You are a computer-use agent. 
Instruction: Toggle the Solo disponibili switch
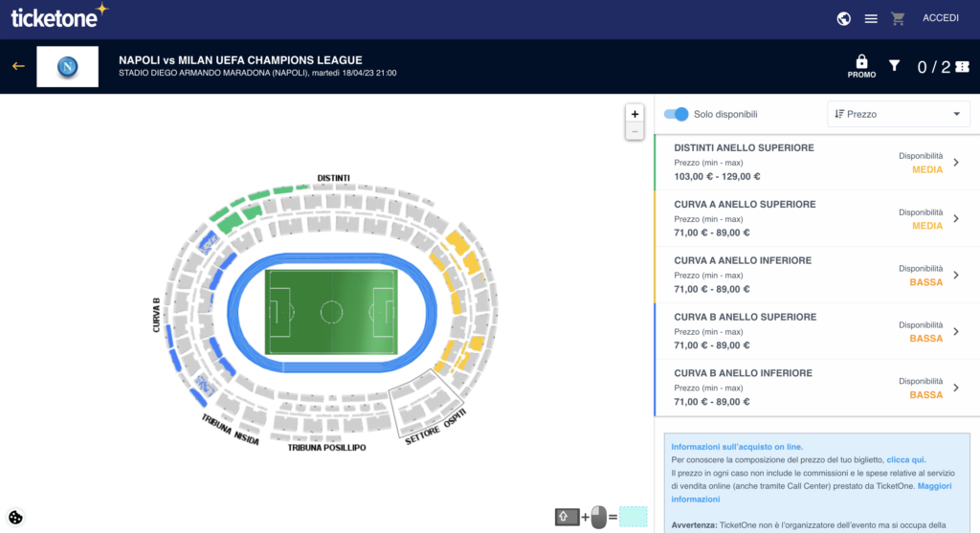click(676, 114)
